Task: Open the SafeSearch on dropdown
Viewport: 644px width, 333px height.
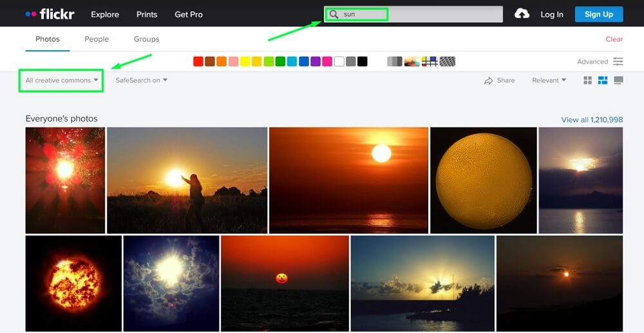Action: [x=141, y=81]
